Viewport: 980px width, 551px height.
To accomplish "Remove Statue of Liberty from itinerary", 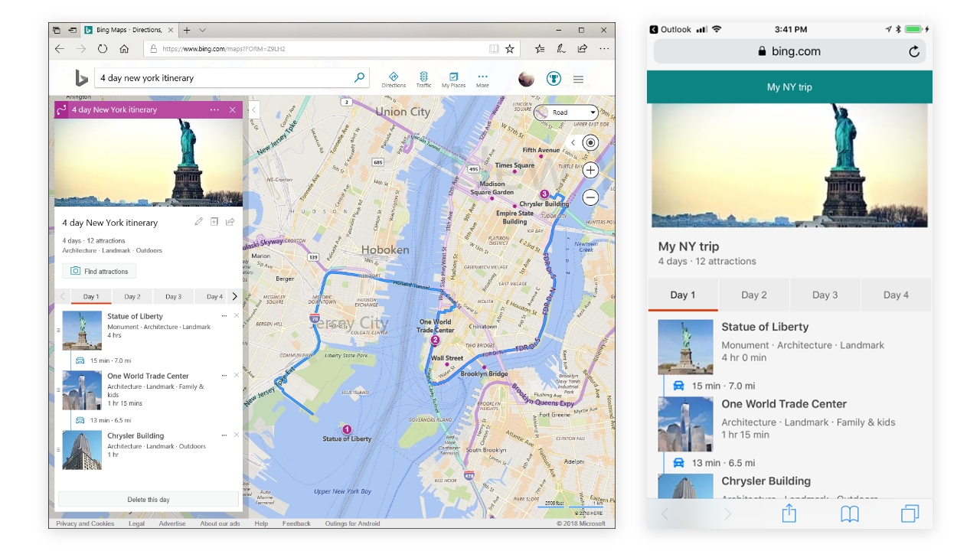I will pyautogui.click(x=236, y=316).
